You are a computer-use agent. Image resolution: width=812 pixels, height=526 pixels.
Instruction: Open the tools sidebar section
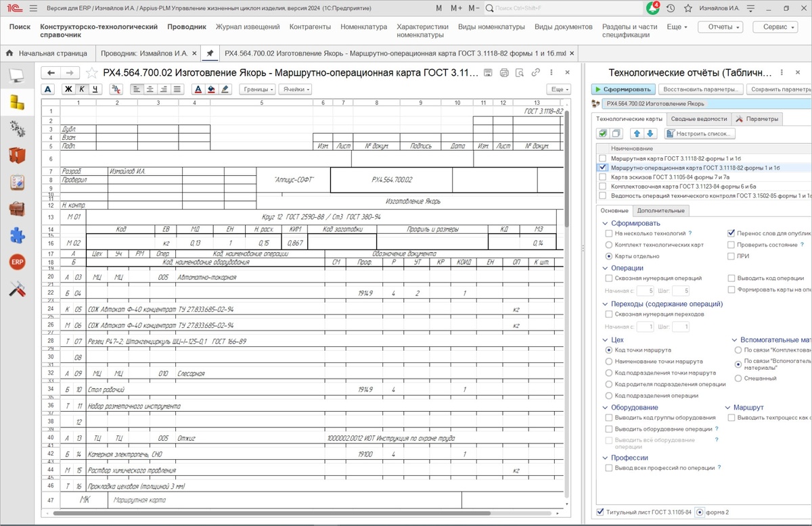pyautogui.click(x=17, y=289)
